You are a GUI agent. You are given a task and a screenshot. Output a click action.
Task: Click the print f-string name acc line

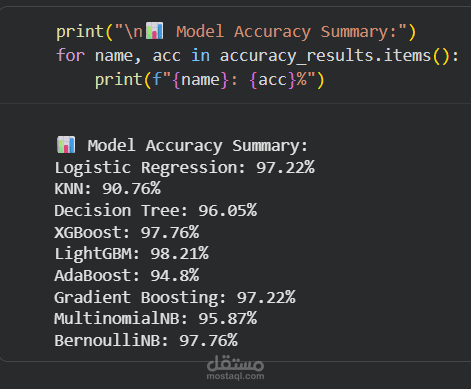pos(209,80)
